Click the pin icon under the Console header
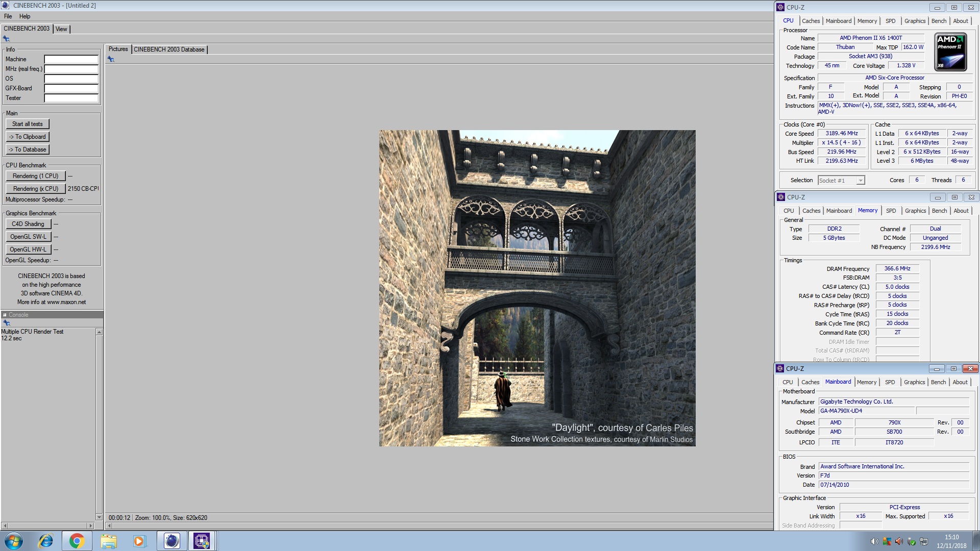980x551 pixels. click(x=7, y=323)
